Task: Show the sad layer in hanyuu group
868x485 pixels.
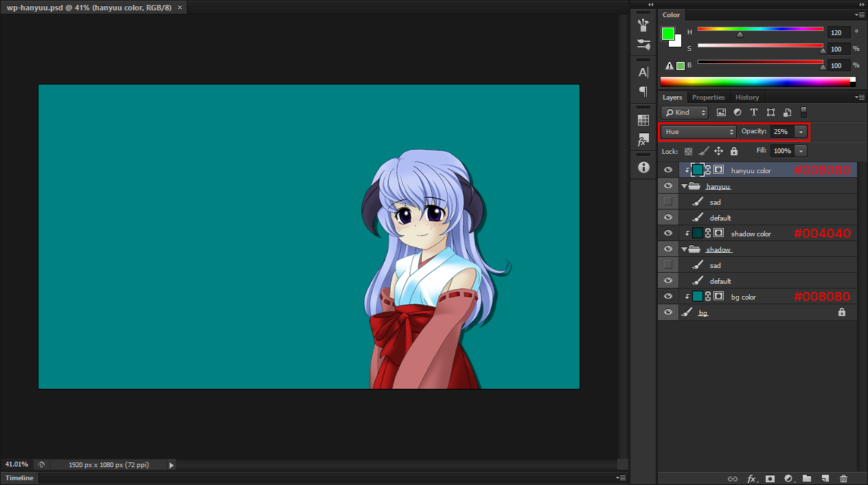Action: (x=668, y=202)
